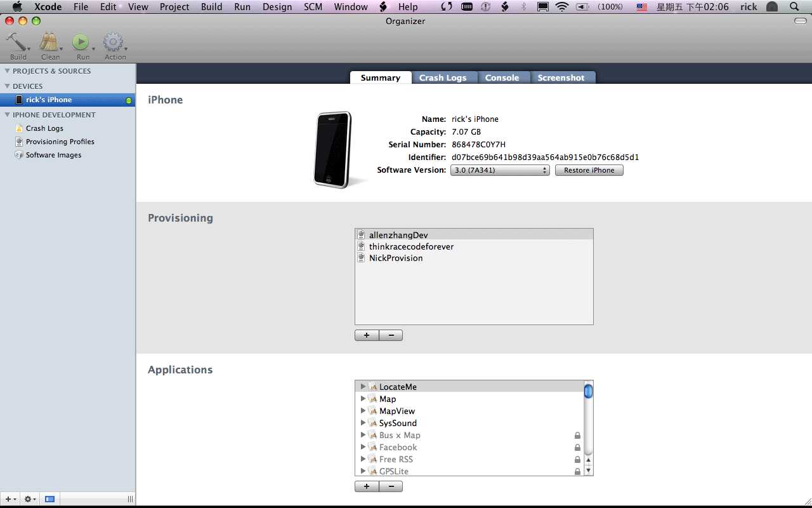Viewport: 812px width, 508px height.
Task: Expand the Free RSS application row
Action: [363, 459]
